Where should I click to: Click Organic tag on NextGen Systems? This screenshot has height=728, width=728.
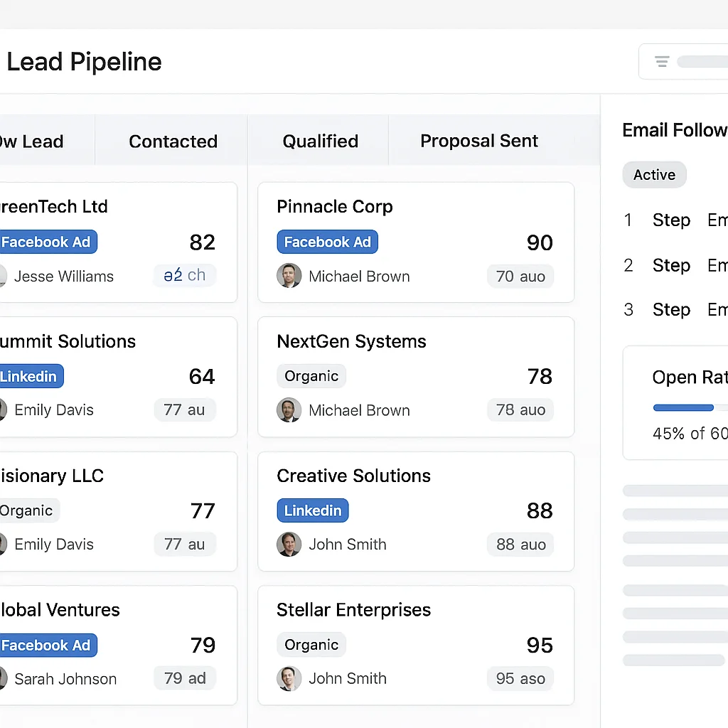click(311, 375)
